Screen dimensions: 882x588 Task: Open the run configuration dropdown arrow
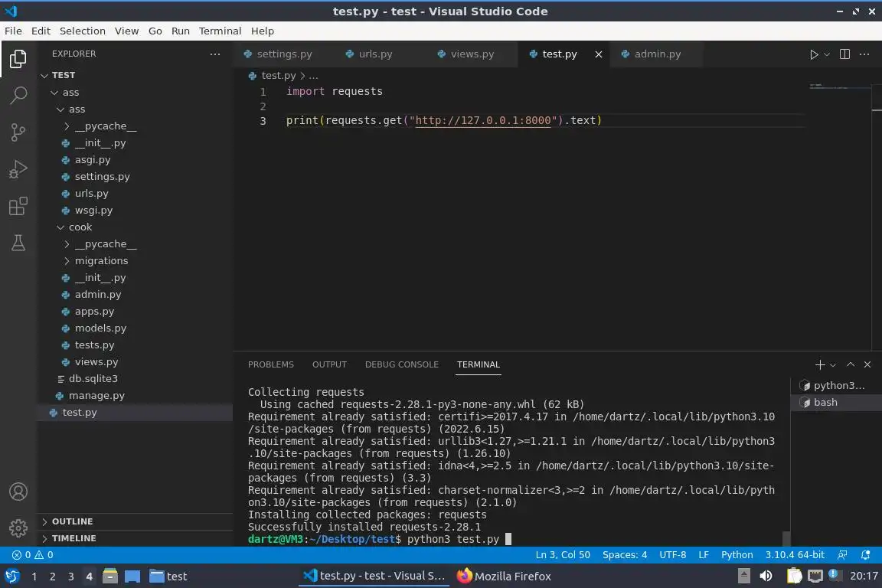826,54
